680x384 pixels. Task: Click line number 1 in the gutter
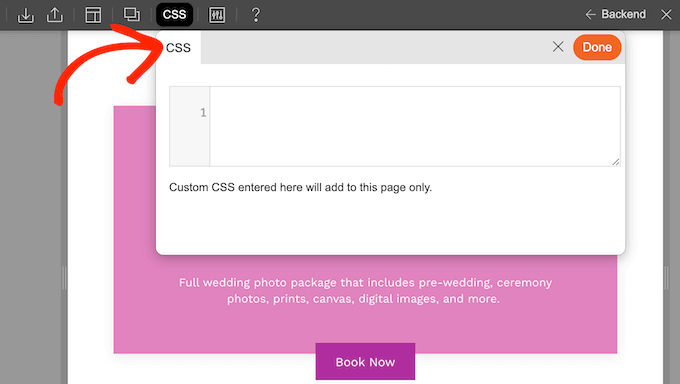pyautogui.click(x=203, y=113)
